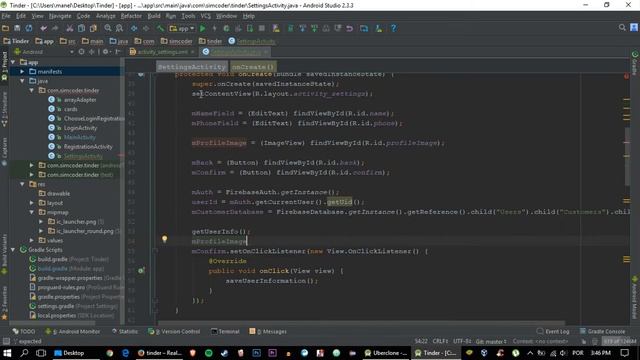Image resolution: width=640 pixels, height=360 pixels.
Task: Click the Windows Start button
Action: pos(7,353)
